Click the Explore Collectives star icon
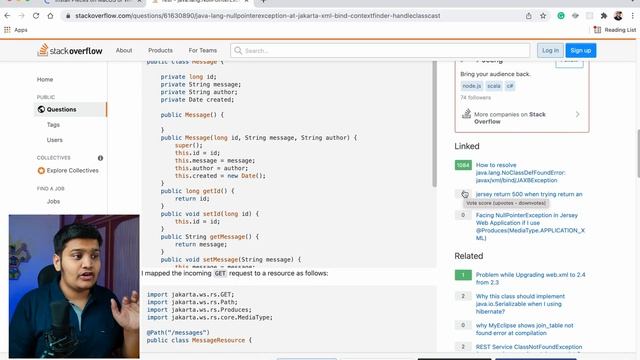Image resolution: width=640 pixels, height=360 pixels. 41,171
